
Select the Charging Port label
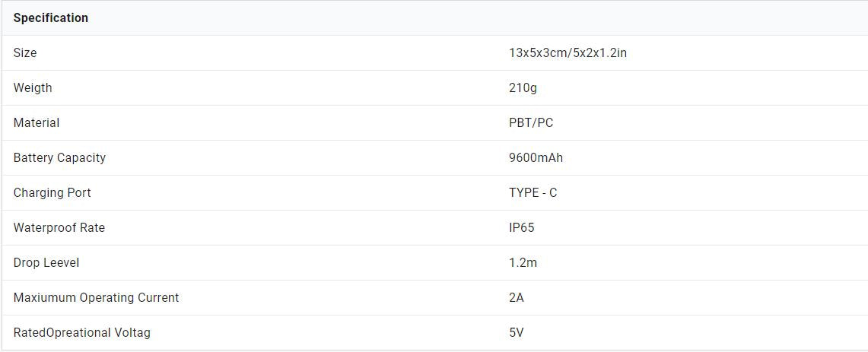[52, 192]
